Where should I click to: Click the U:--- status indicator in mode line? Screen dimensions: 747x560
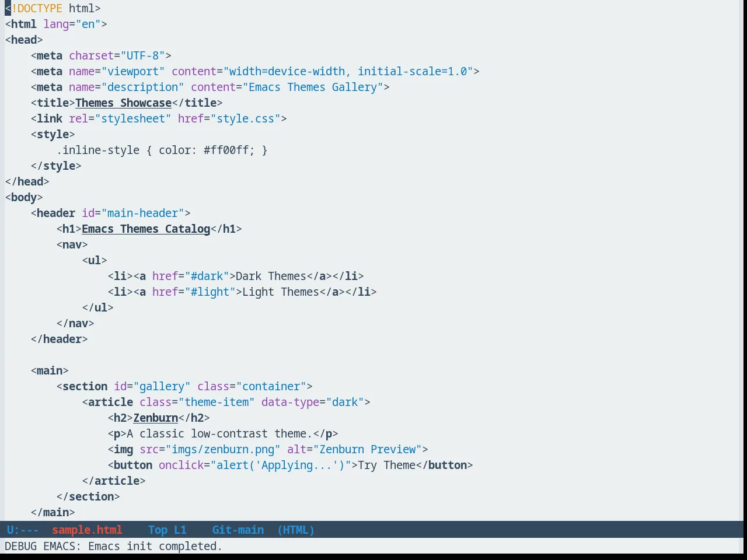23,530
